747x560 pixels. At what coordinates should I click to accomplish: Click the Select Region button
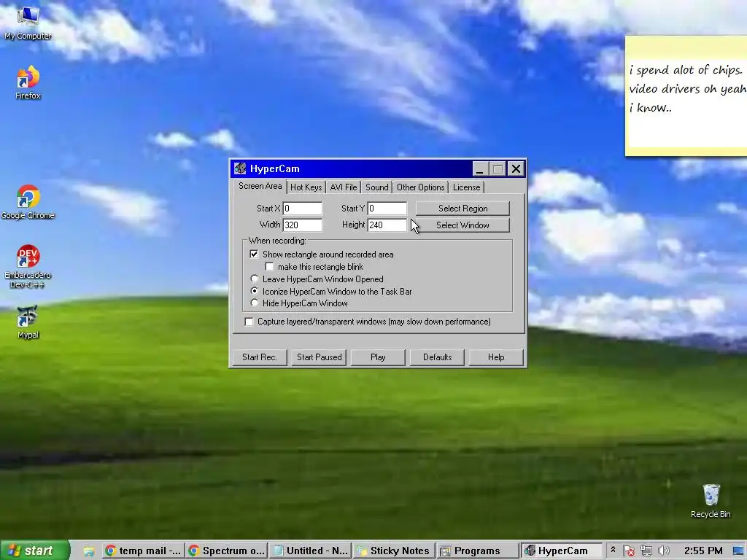tap(462, 209)
